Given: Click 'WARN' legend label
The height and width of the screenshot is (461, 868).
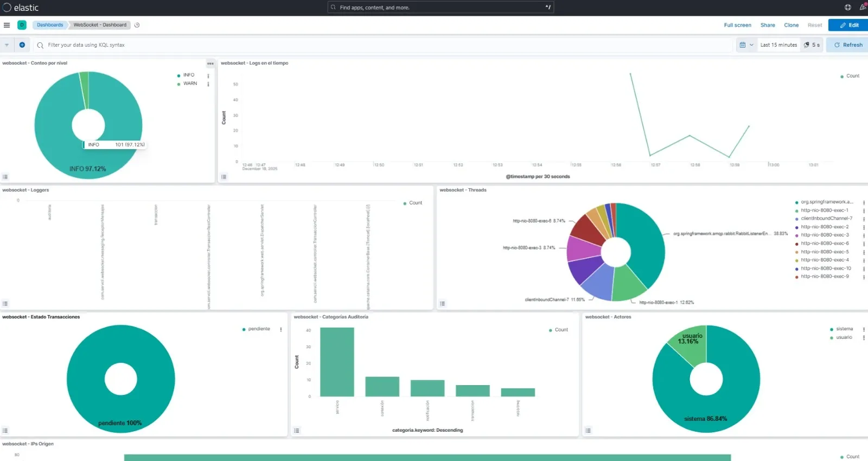Looking at the screenshot, I should tap(190, 84).
